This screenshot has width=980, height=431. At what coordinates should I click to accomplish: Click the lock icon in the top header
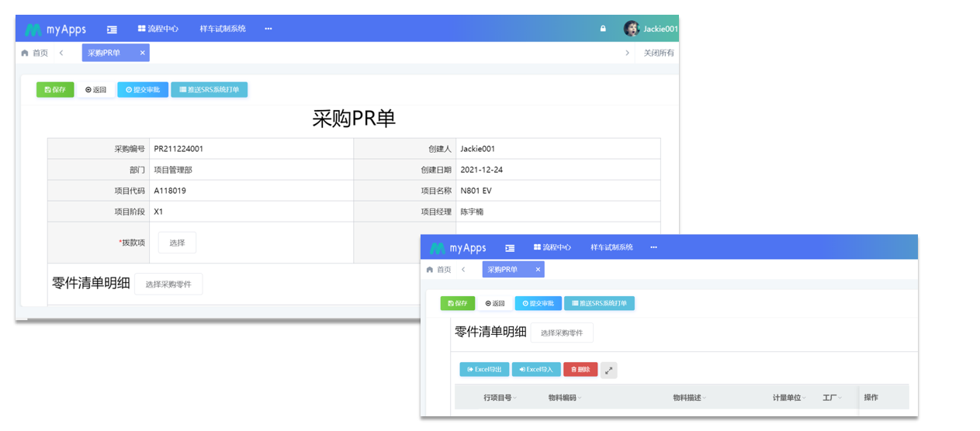[x=603, y=29]
